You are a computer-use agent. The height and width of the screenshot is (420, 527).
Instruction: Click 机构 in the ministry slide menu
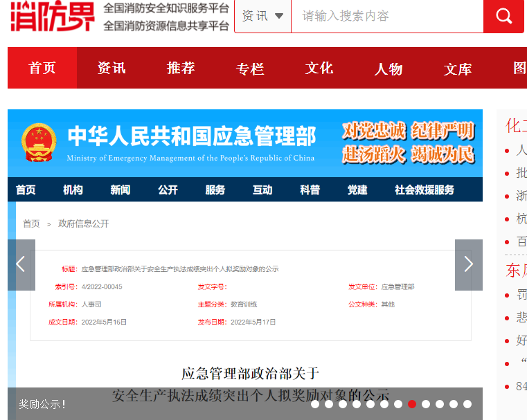tap(73, 190)
